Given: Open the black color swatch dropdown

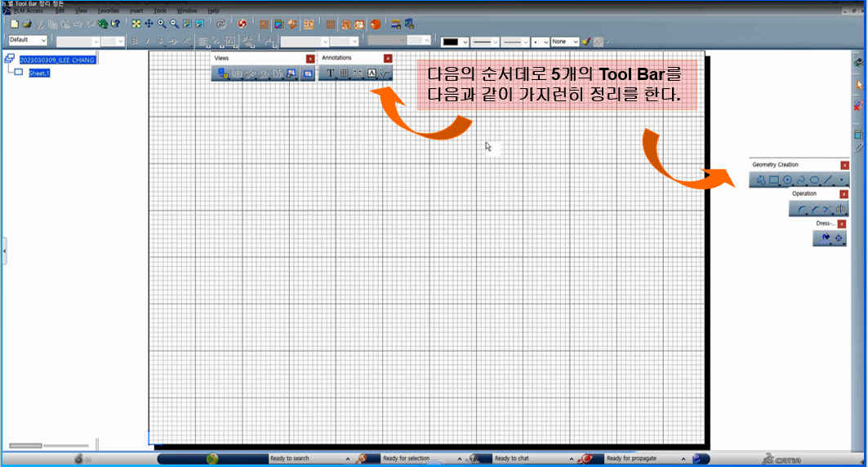Looking at the screenshot, I should click(465, 41).
